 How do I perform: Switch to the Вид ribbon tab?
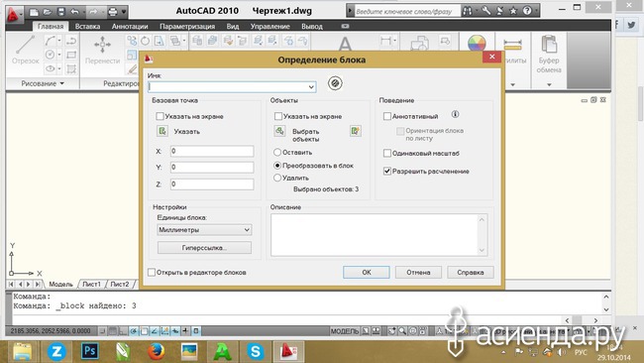(x=233, y=27)
